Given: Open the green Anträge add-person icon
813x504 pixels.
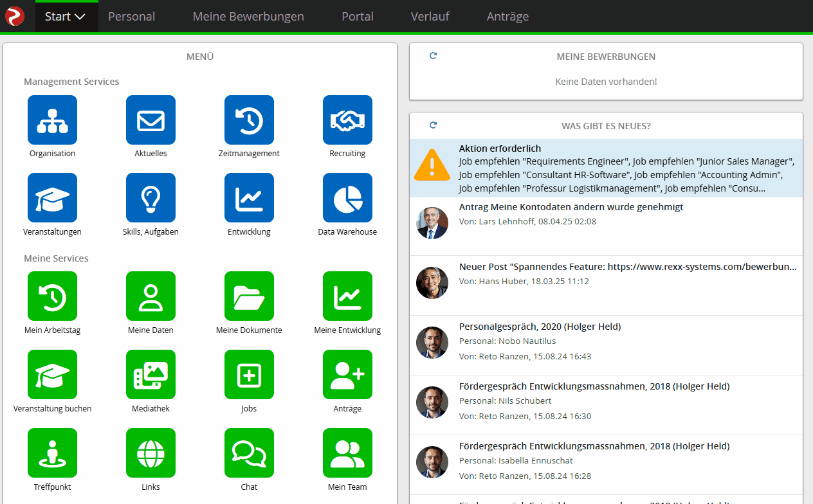Looking at the screenshot, I should pos(347,374).
